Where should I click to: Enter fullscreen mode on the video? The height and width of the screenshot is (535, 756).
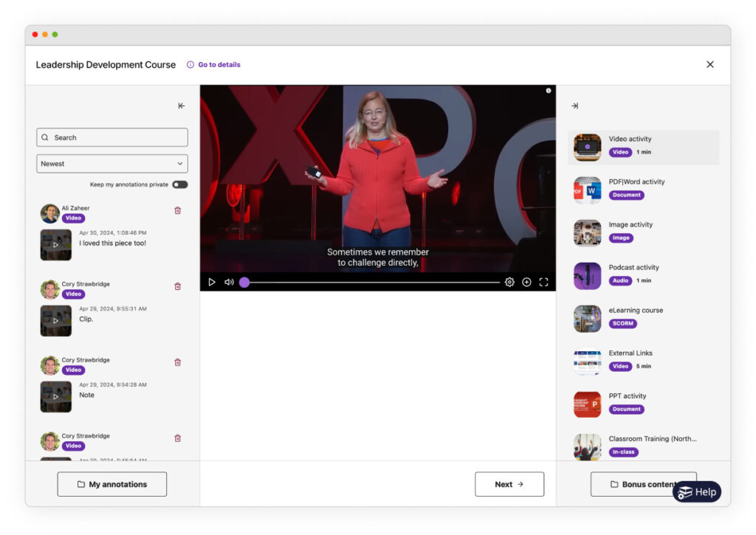click(545, 282)
